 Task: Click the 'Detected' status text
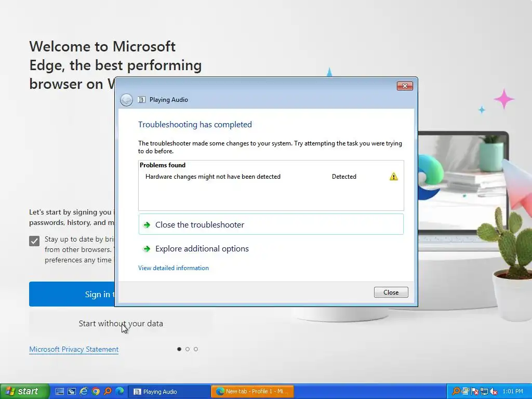344,177
